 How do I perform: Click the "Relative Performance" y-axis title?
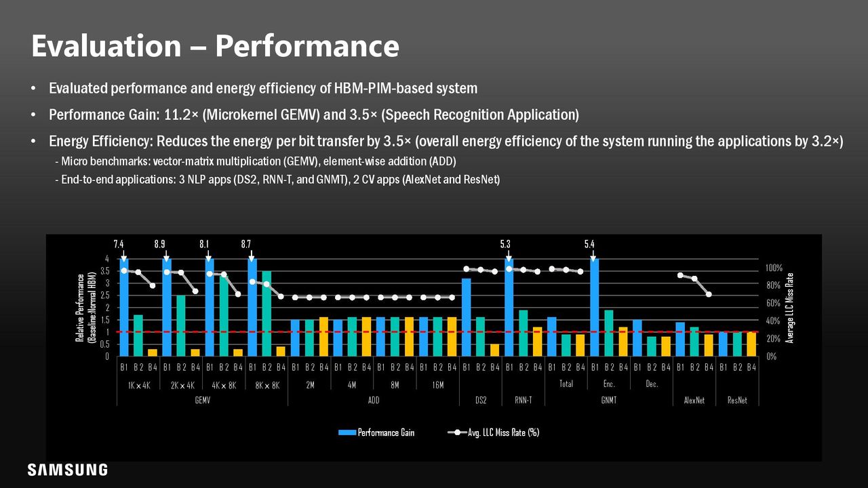[87, 308]
